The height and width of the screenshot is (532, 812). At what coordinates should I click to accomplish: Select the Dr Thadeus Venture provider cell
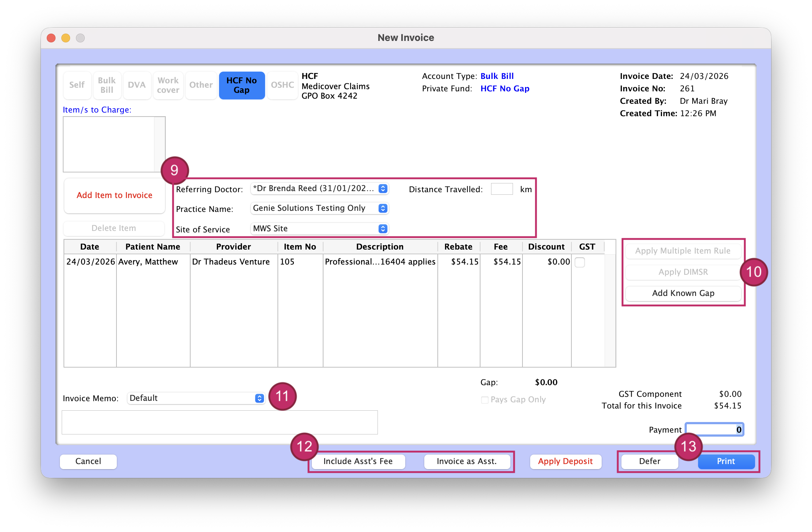(x=234, y=262)
